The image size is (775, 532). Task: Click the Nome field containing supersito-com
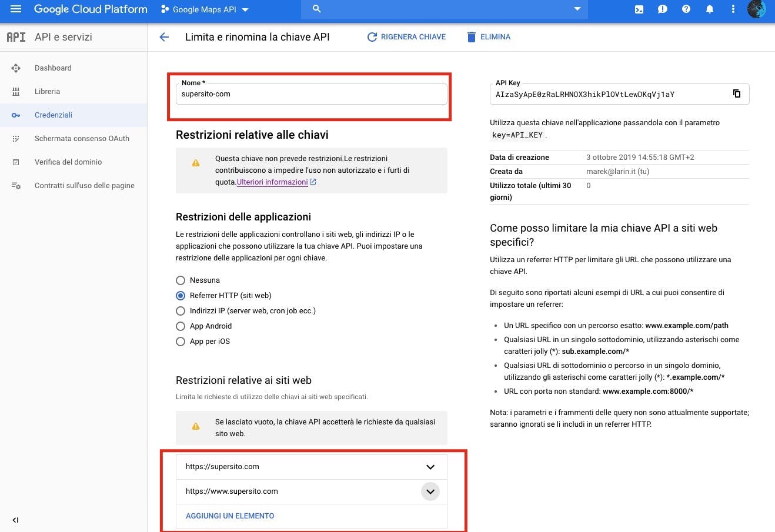[x=311, y=93]
